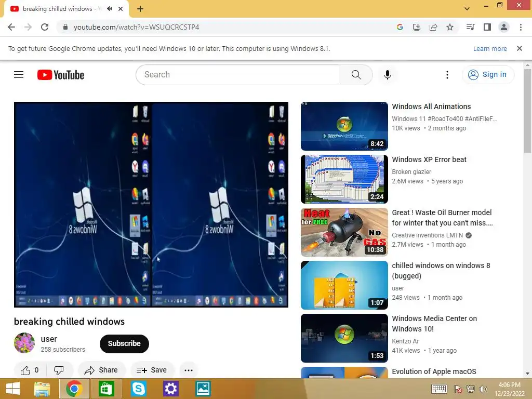Open PC settings gear on taskbar
Screen dimensions: 532x399
[x=170, y=389]
